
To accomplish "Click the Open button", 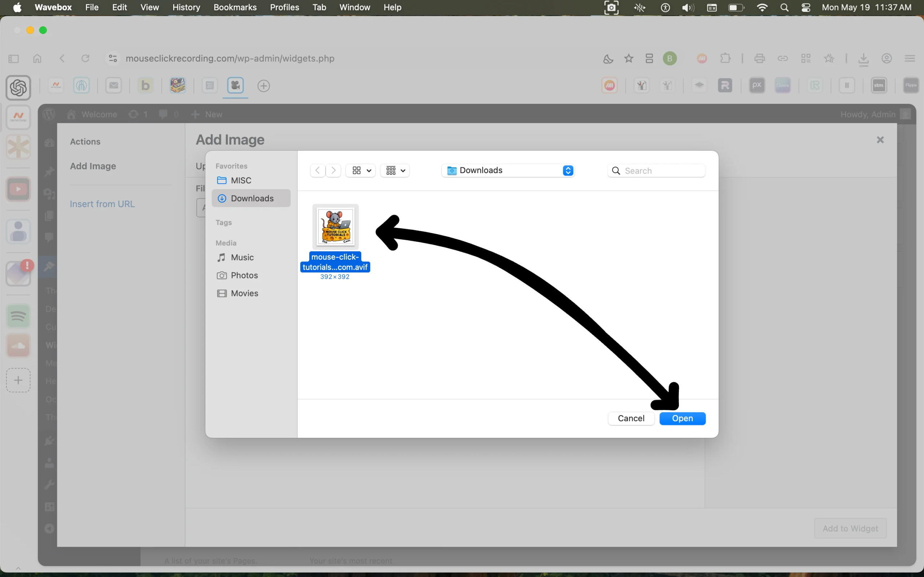I will coord(682,418).
